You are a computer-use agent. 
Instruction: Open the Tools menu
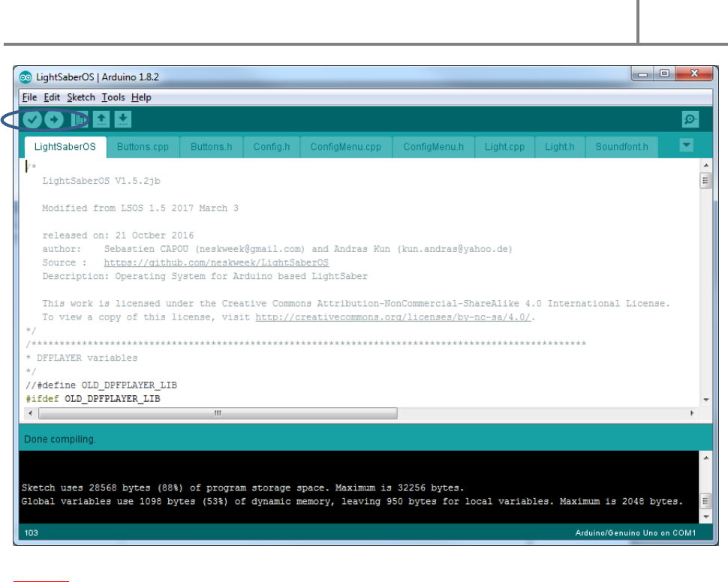pyautogui.click(x=113, y=97)
